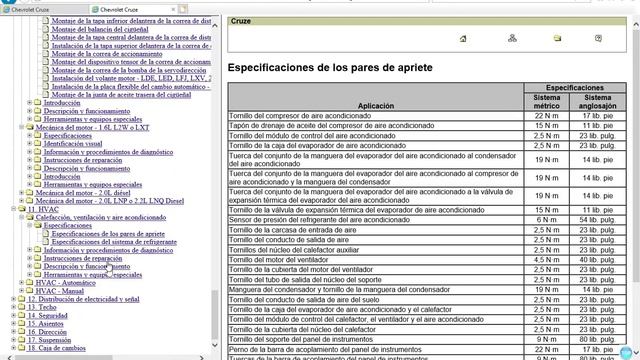The image size is (640, 360).
Task: Click folder icon beside 14. Seguridad
Action: pos(22,315)
